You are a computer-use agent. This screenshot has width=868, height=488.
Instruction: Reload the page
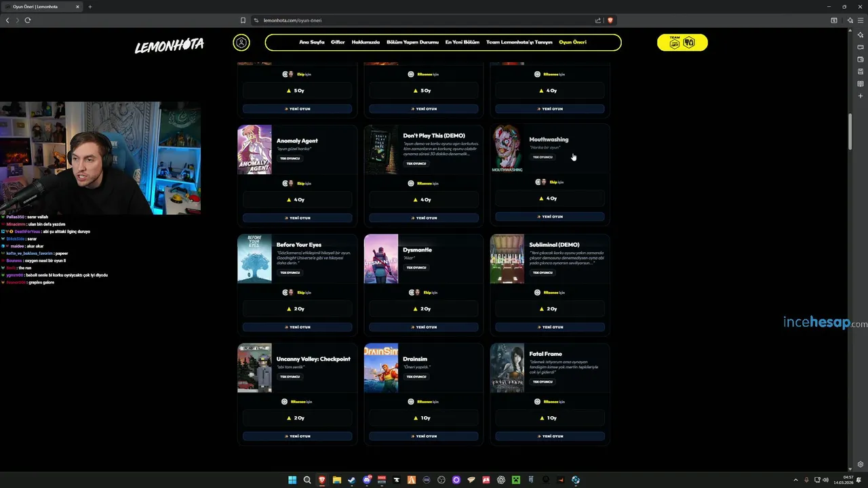[x=28, y=20]
